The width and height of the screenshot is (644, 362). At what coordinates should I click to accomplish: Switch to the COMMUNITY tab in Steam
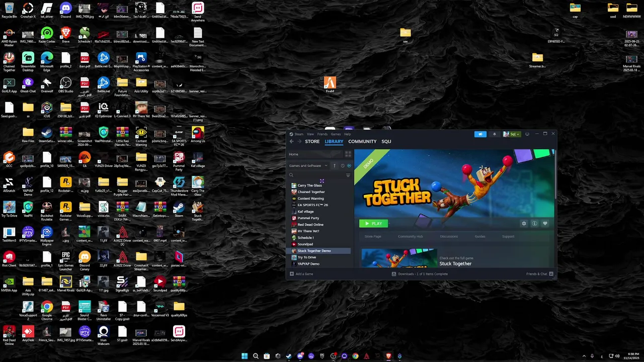tap(362, 141)
